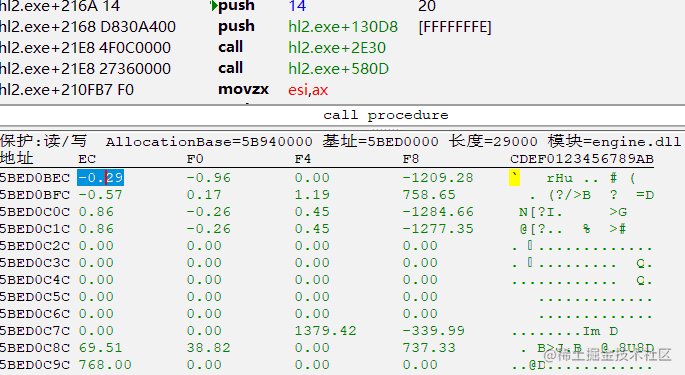Select address 5BED0C0C
This screenshot has width=685, height=375.
(x=35, y=212)
